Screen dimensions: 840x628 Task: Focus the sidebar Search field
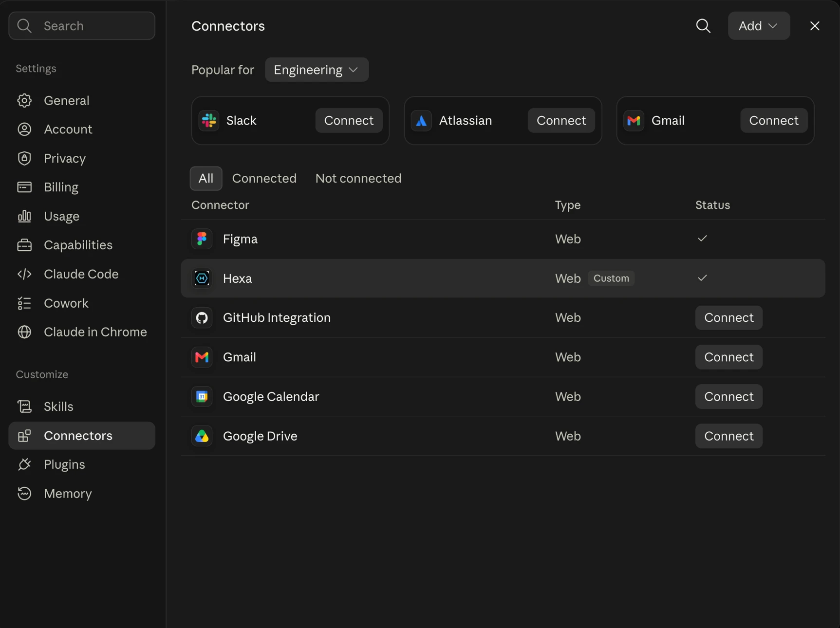[82, 26]
